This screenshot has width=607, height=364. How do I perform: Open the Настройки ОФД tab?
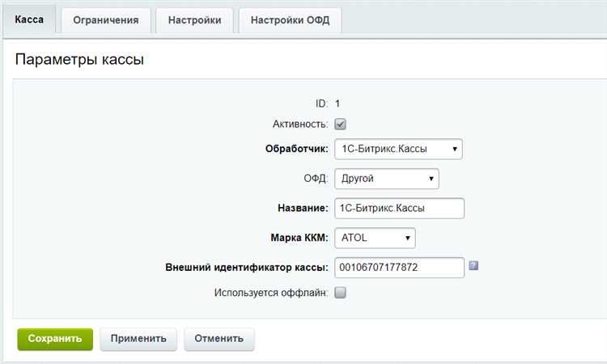[x=290, y=20]
